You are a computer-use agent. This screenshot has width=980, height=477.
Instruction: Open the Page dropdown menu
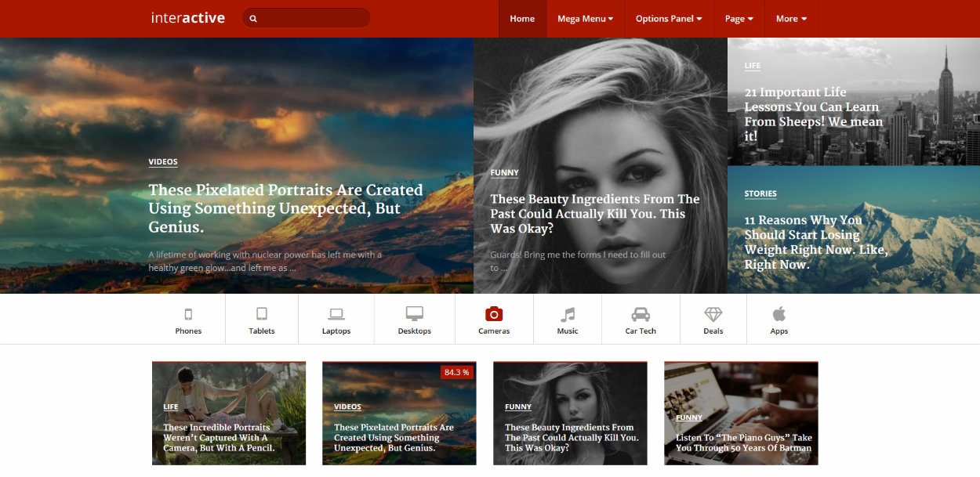point(739,19)
